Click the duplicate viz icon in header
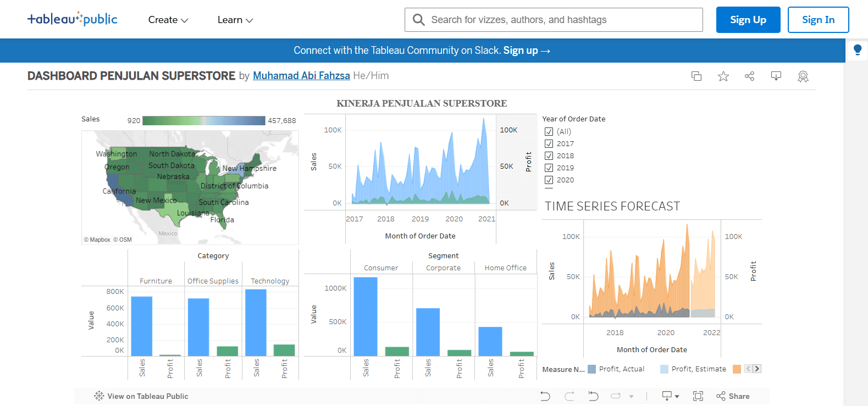 point(696,76)
